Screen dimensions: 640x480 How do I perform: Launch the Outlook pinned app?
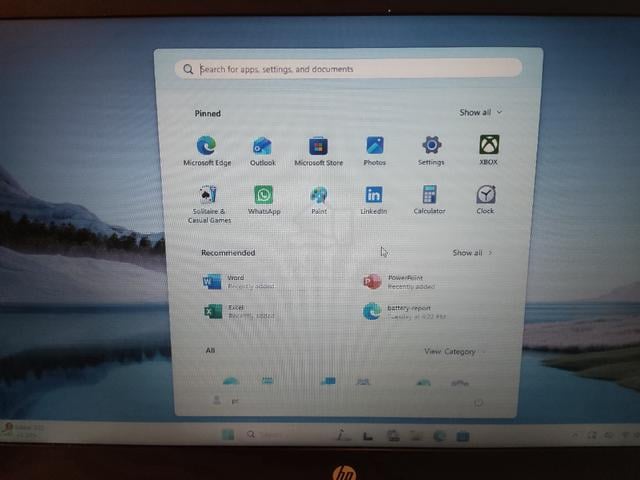(x=262, y=151)
